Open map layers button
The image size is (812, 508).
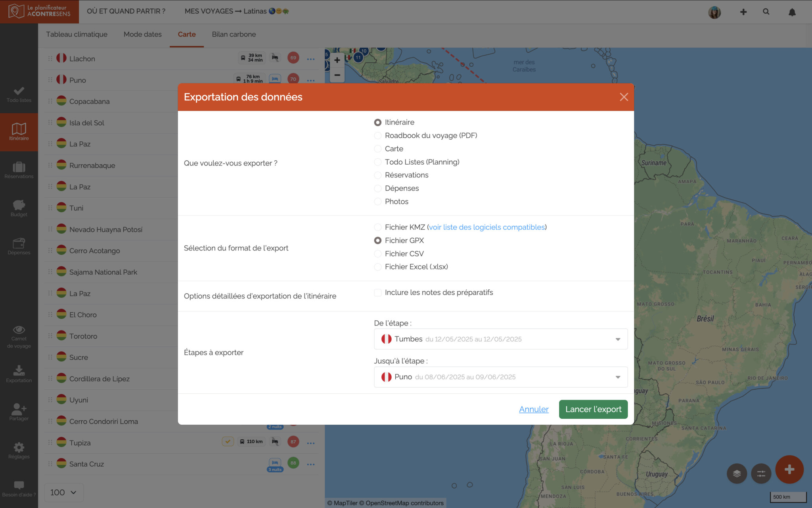737,473
